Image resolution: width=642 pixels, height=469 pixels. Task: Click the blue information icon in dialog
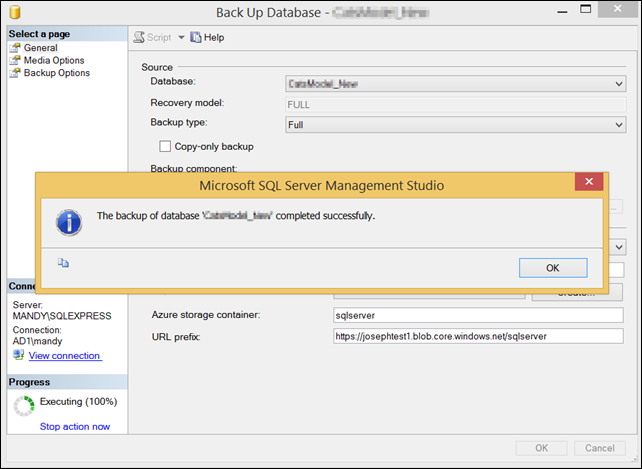(68, 220)
